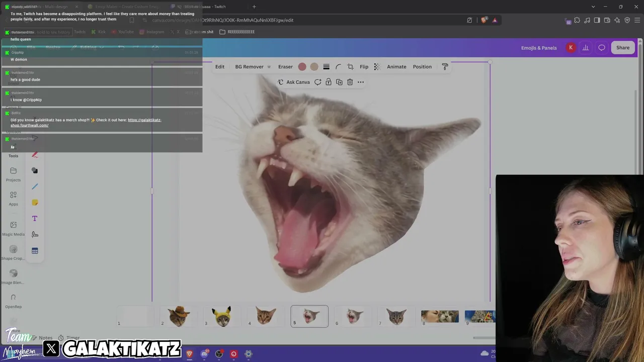This screenshot has width=644, height=362.
Task: Select page 3 Pikachu hat cat thumbnail
Action: tap(222, 316)
